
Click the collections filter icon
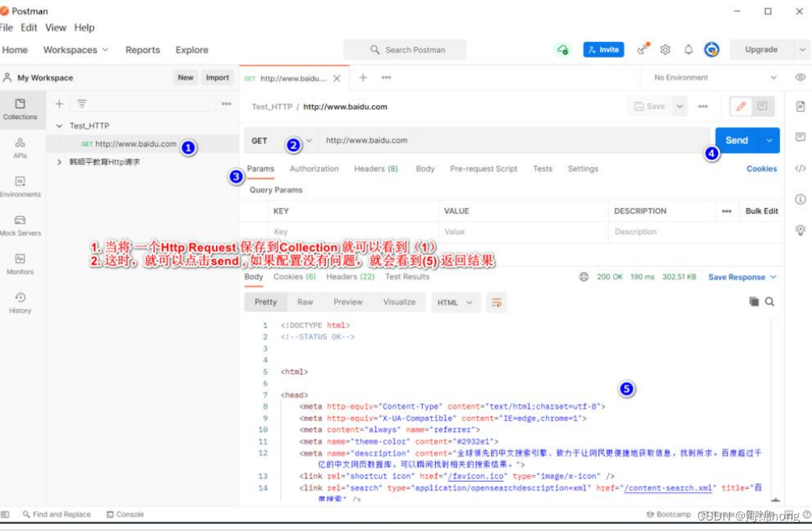click(x=82, y=104)
